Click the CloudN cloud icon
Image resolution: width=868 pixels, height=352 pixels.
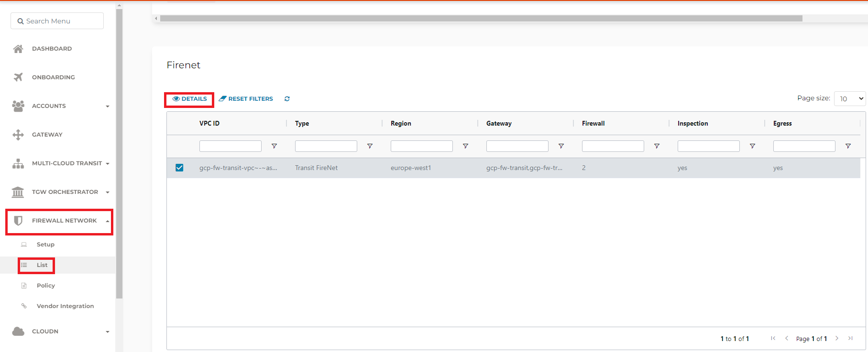point(18,331)
